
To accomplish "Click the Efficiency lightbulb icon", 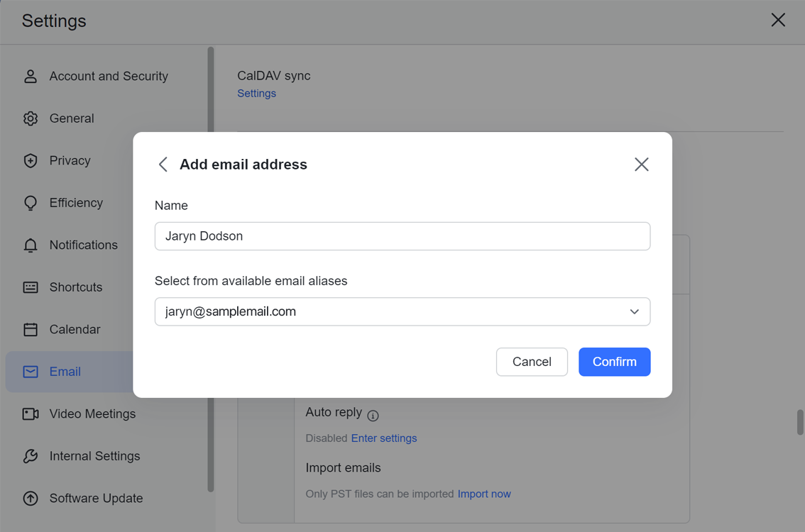I will pos(31,203).
